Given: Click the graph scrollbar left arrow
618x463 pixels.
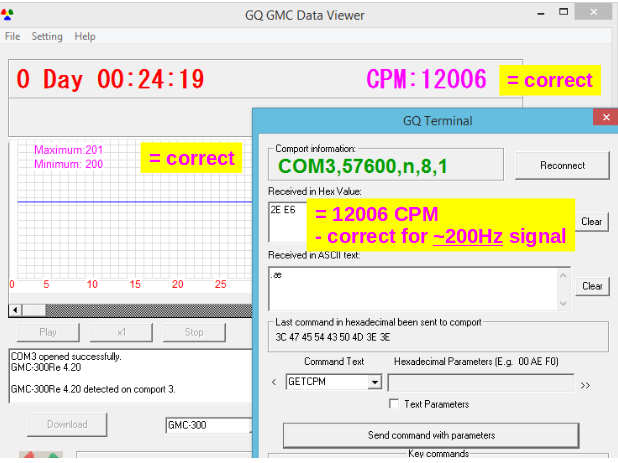Looking at the screenshot, I should 15,310.
